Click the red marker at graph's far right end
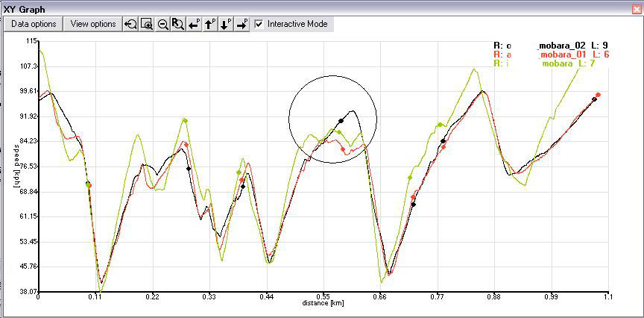The width and height of the screenshot is (644, 318). [x=599, y=95]
